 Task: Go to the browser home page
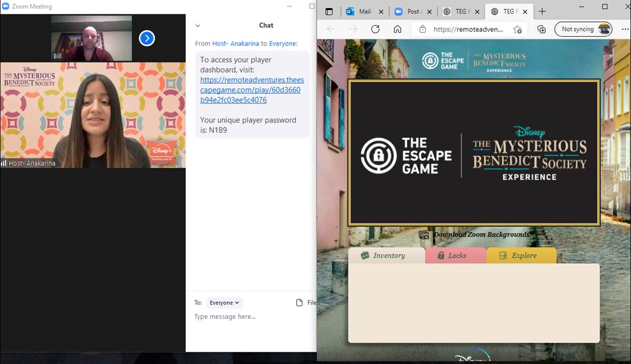tap(398, 29)
